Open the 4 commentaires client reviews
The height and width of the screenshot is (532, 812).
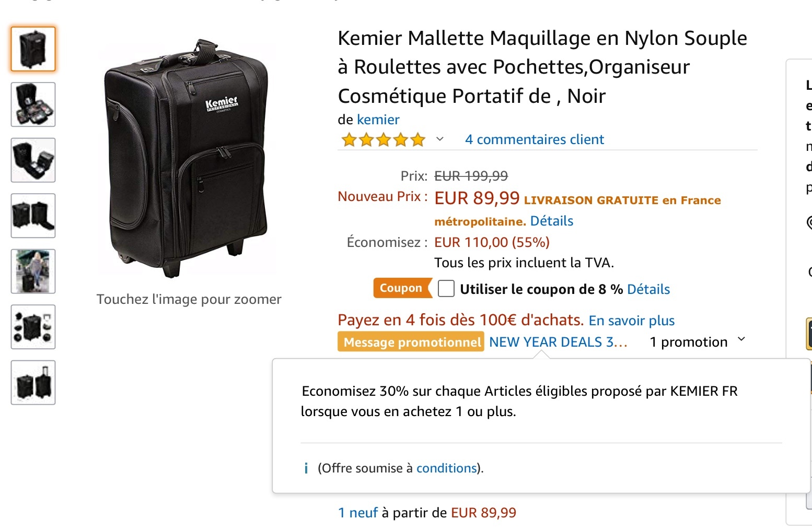(x=534, y=139)
